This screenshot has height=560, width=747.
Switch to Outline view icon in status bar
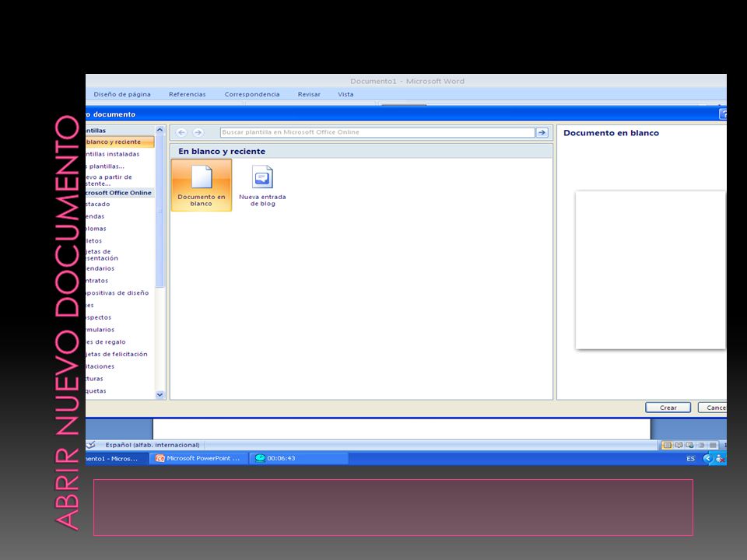click(701, 445)
